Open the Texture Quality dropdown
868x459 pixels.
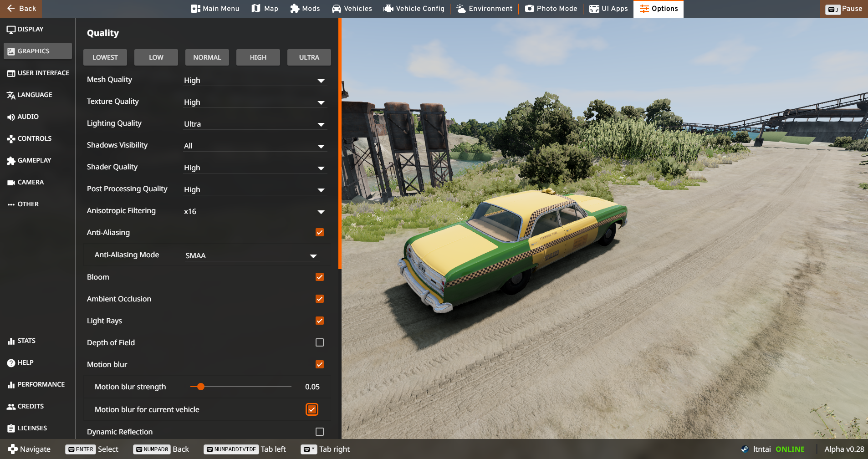tap(255, 102)
